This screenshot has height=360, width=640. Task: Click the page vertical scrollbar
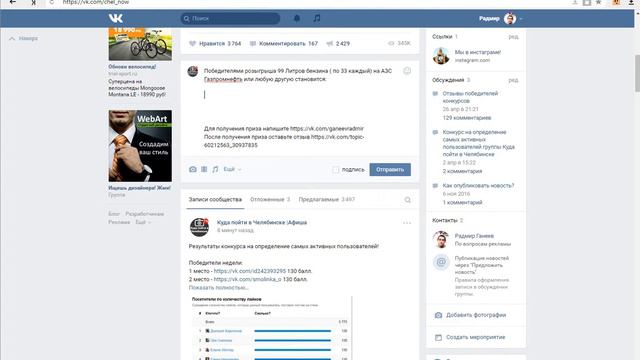tap(637, 73)
